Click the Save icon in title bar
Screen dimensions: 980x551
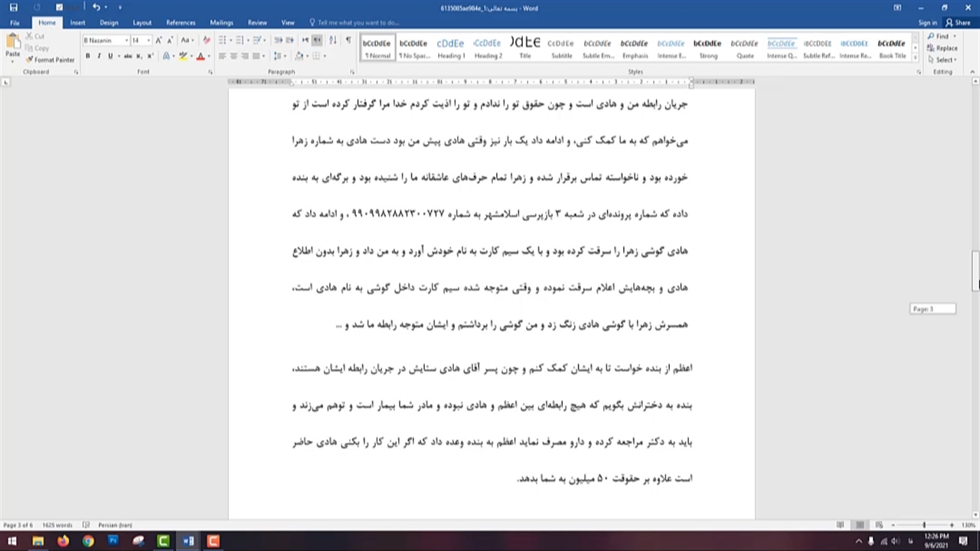[13, 8]
